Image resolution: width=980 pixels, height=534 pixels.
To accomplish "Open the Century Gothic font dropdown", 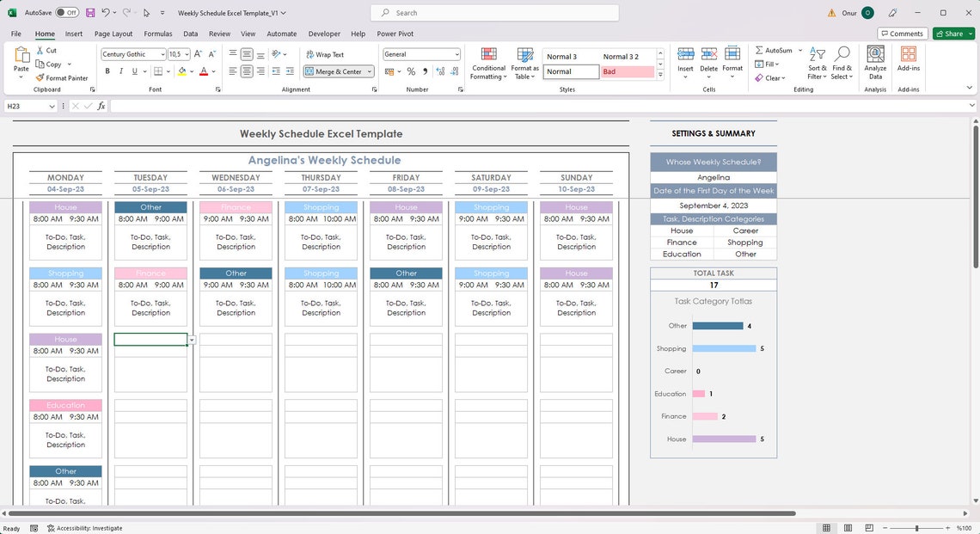I will pos(162,54).
